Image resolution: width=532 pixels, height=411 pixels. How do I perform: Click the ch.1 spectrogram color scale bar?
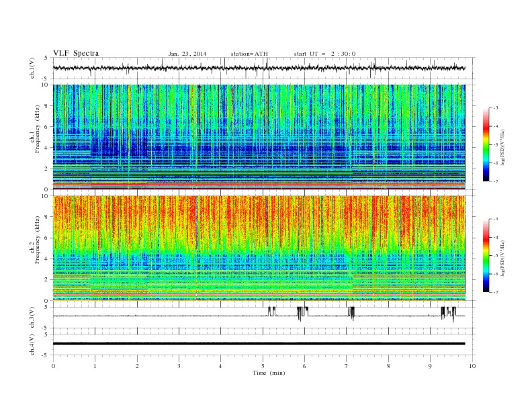coord(486,144)
